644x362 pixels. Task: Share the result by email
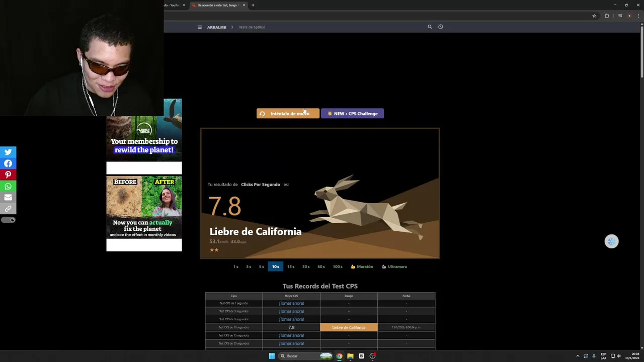tap(8, 197)
